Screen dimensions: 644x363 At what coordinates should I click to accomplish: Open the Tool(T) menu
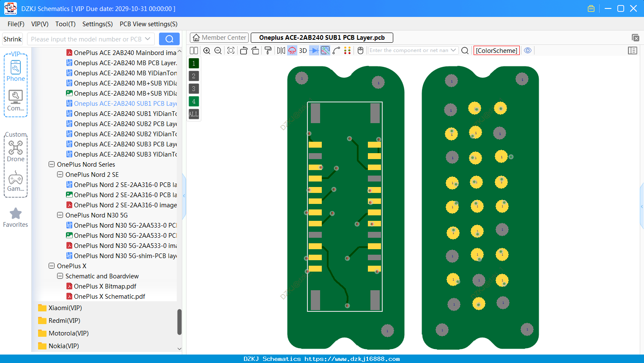[66, 24]
